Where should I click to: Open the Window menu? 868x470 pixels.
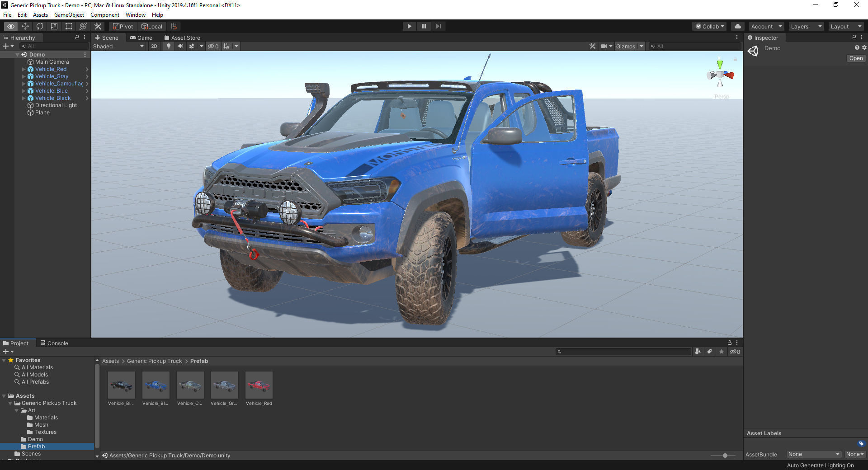coord(135,14)
